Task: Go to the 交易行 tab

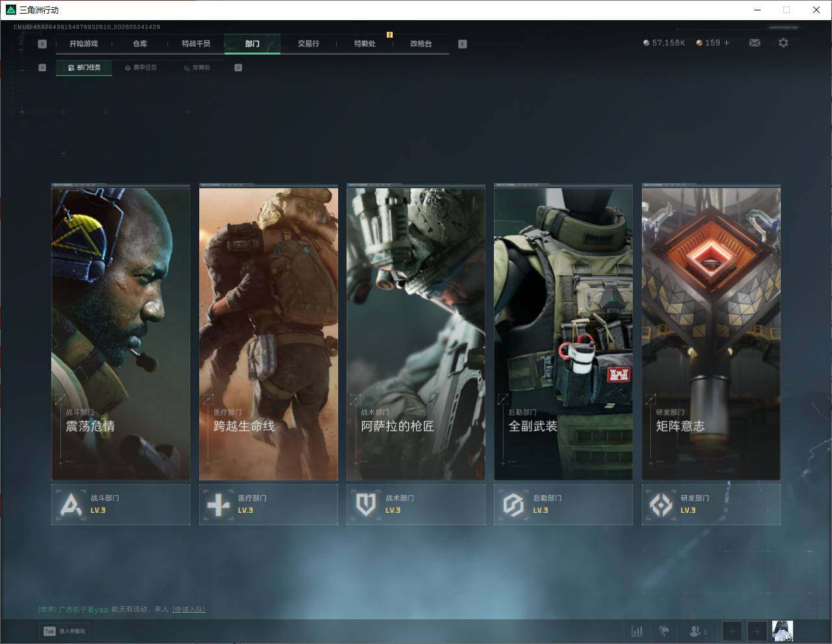Action: point(308,43)
